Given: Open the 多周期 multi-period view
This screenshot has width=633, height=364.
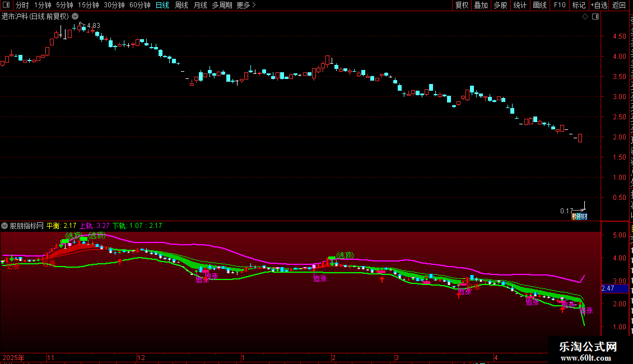Looking at the screenshot, I should [222, 5].
